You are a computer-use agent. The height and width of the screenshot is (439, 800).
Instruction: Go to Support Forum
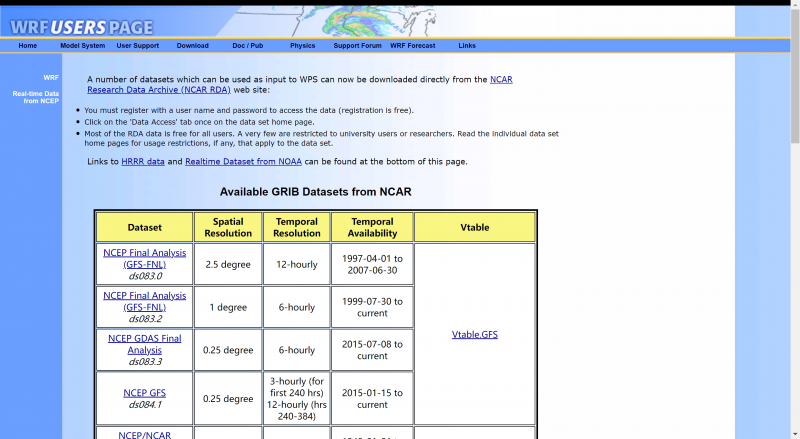pos(357,46)
